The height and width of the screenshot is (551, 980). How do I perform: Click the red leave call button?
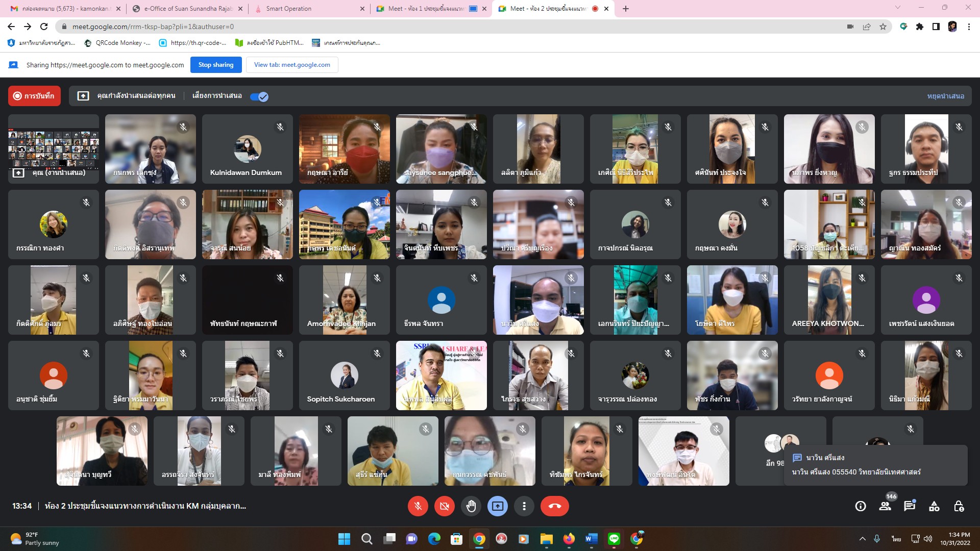point(554,506)
